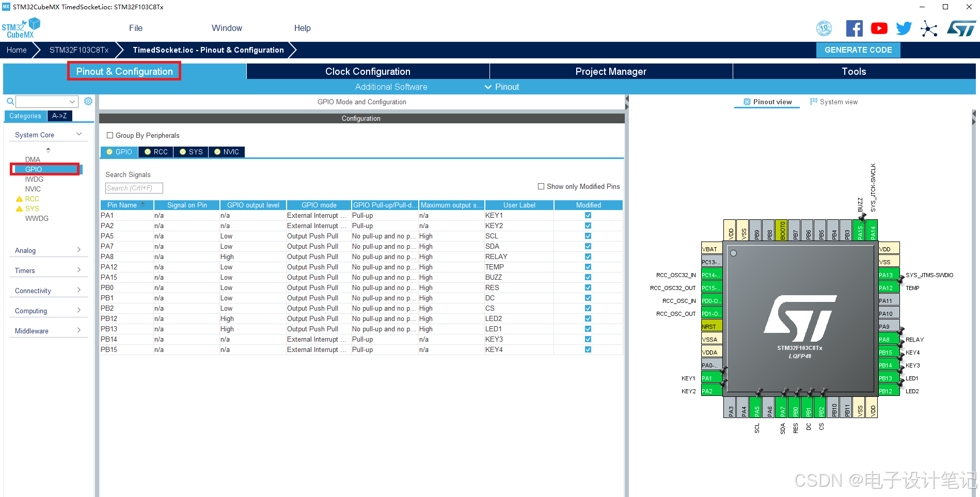
Task: Open the Help menu
Action: 303,28
